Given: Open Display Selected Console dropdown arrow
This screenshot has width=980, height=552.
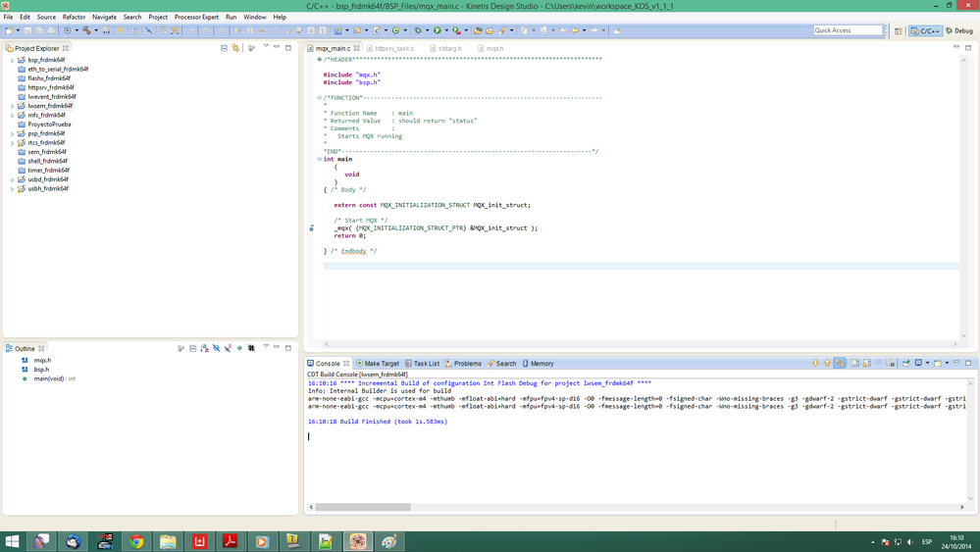Looking at the screenshot, I should pyautogui.click(x=927, y=363).
